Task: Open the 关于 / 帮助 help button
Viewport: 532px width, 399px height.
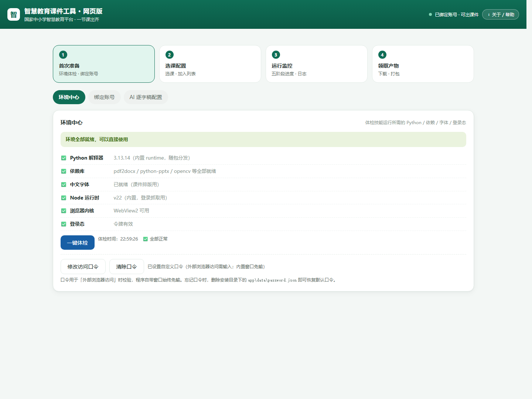Action: coord(501,14)
